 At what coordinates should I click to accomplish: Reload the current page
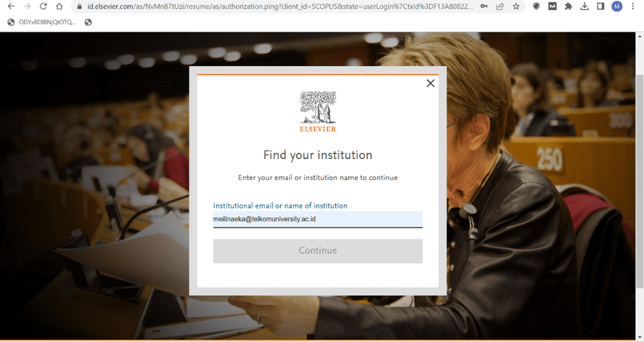tap(43, 7)
